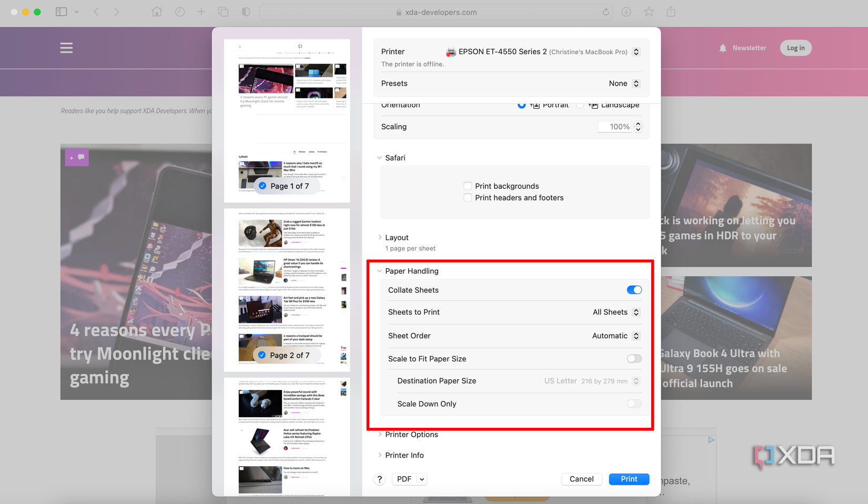The image size is (868, 504).
Task: Click the Log in button
Action: 796,48
